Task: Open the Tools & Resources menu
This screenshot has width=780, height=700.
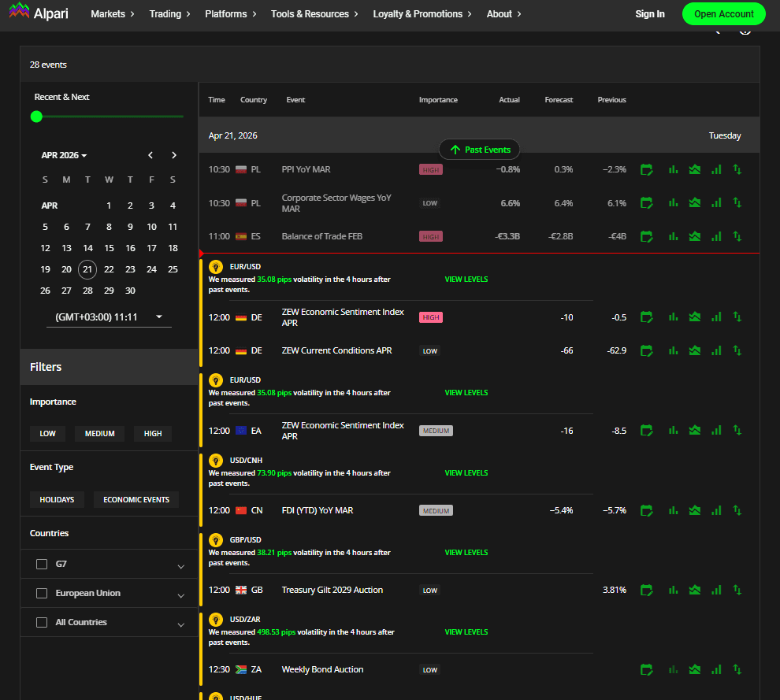Action: click(314, 14)
